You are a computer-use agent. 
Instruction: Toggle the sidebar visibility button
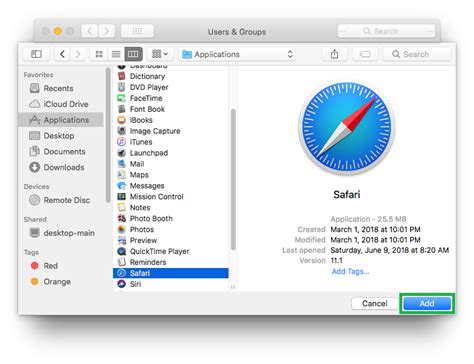[x=36, y=54]
